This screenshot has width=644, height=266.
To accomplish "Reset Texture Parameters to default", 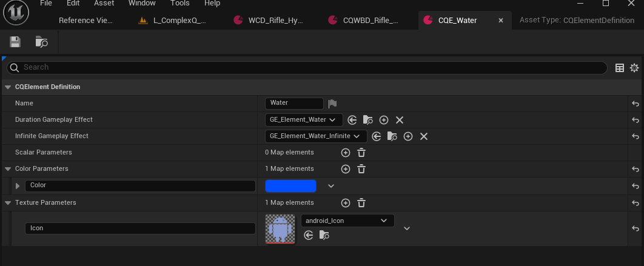I will tap(636, 203).
